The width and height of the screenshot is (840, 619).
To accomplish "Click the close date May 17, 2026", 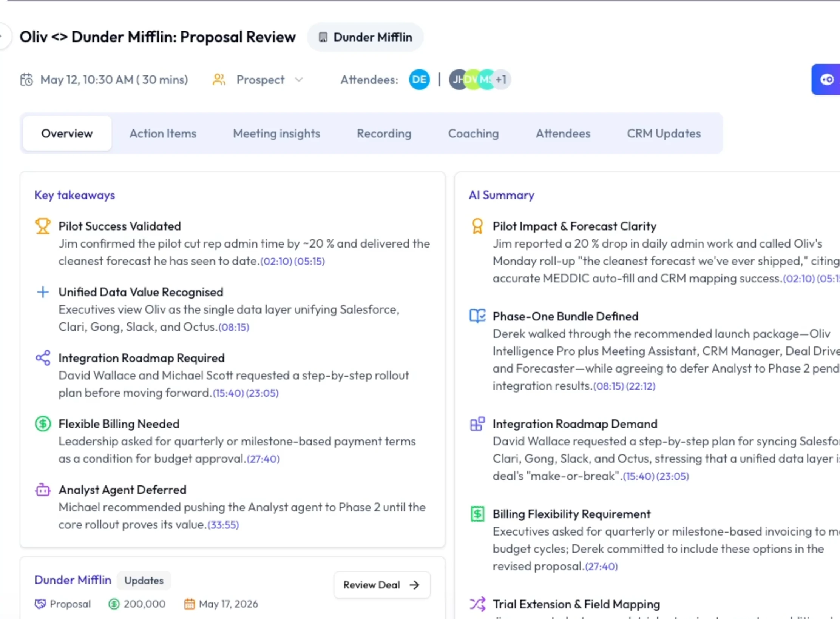I will [229, 604].
